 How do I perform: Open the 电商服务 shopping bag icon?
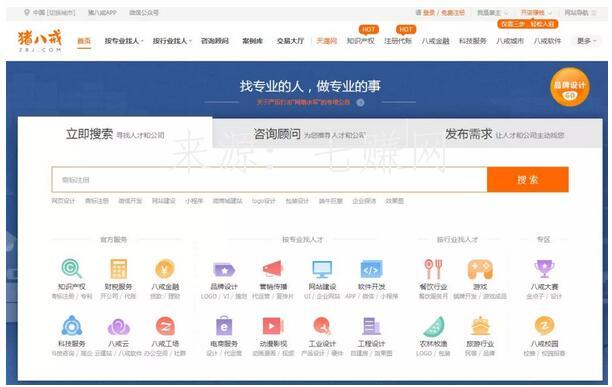[x=224, y=326]
